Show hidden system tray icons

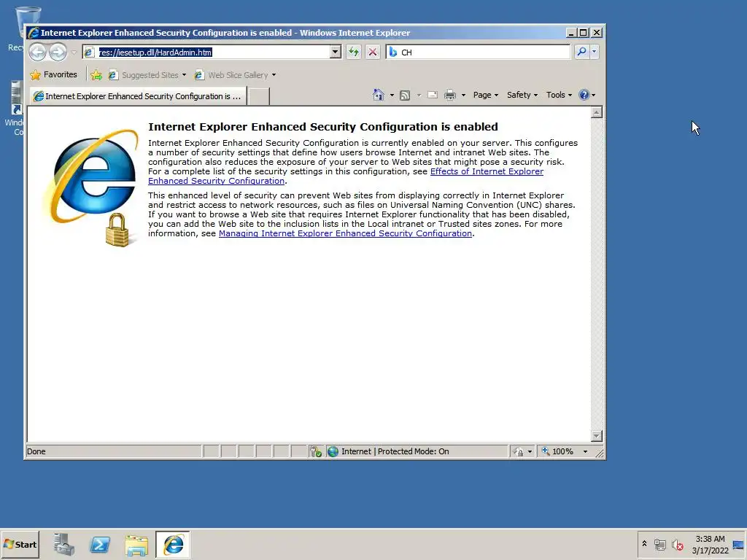[645, 544]
